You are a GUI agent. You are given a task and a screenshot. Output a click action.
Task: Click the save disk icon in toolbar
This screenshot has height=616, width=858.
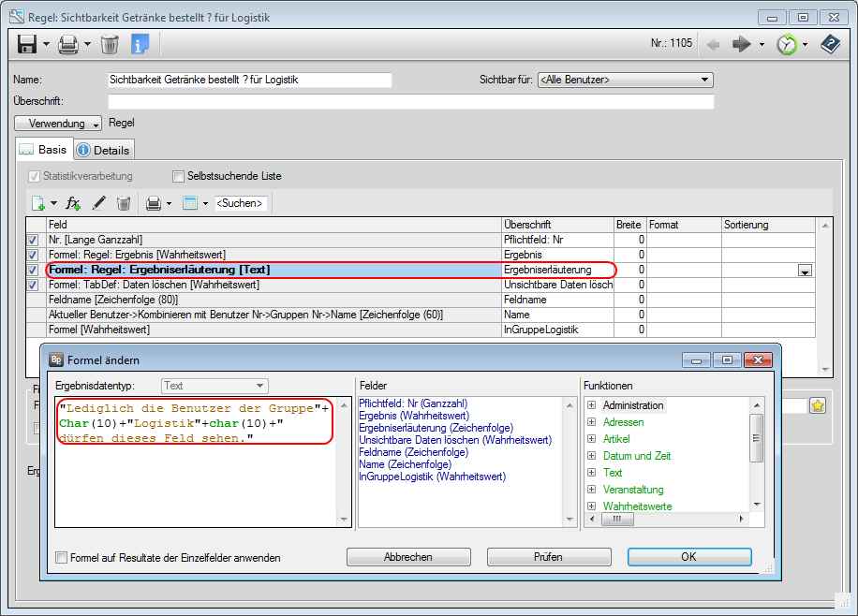click(x=27, y=44)
